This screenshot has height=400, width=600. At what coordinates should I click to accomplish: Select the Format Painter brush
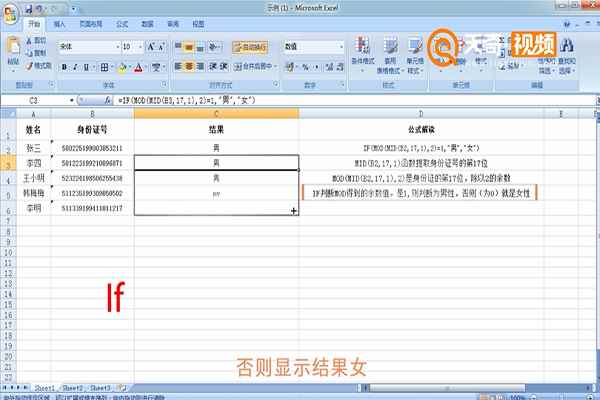click(29, 66)
